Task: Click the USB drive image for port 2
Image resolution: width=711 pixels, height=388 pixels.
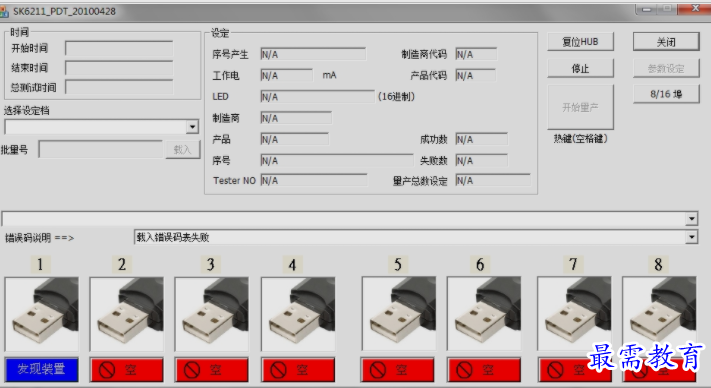Action: click(127, 315)
